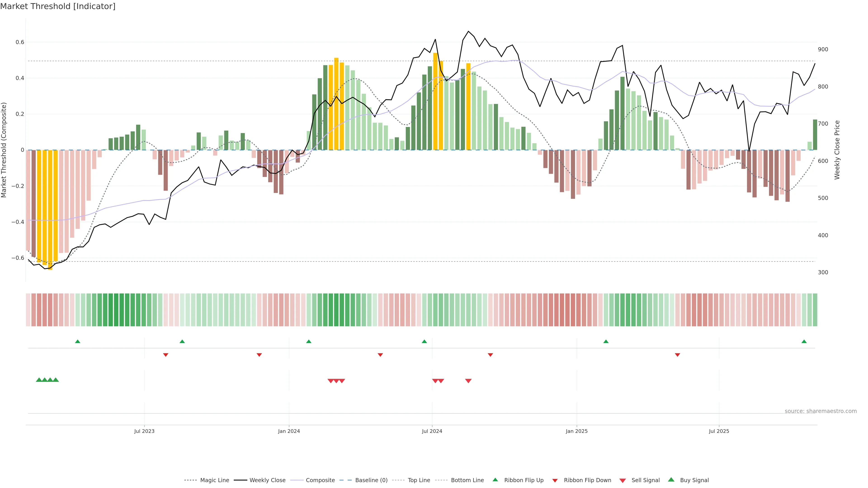Click the first green buy signal triangle
The width and height of the screenshot is (868, 488).
tap(39, 380)
